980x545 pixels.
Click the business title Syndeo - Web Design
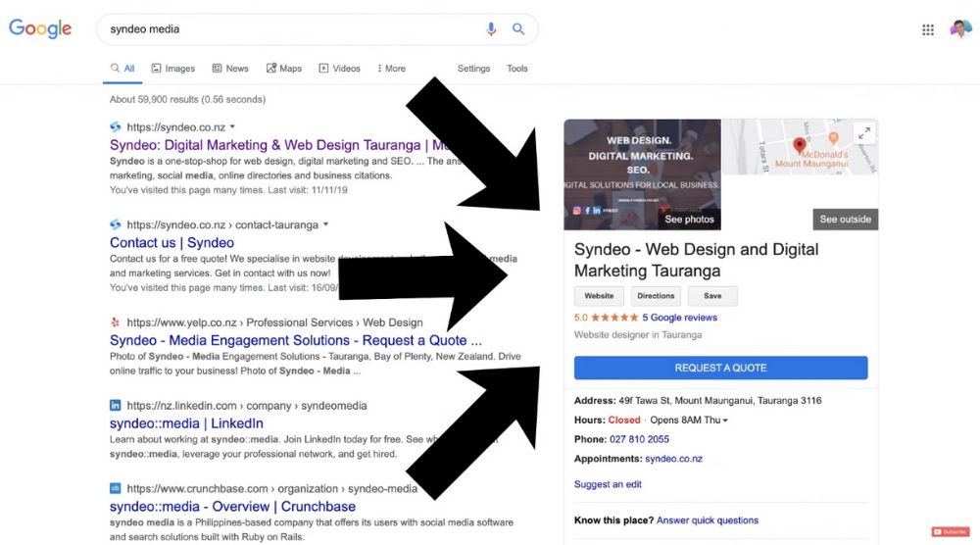pos(696,260)
